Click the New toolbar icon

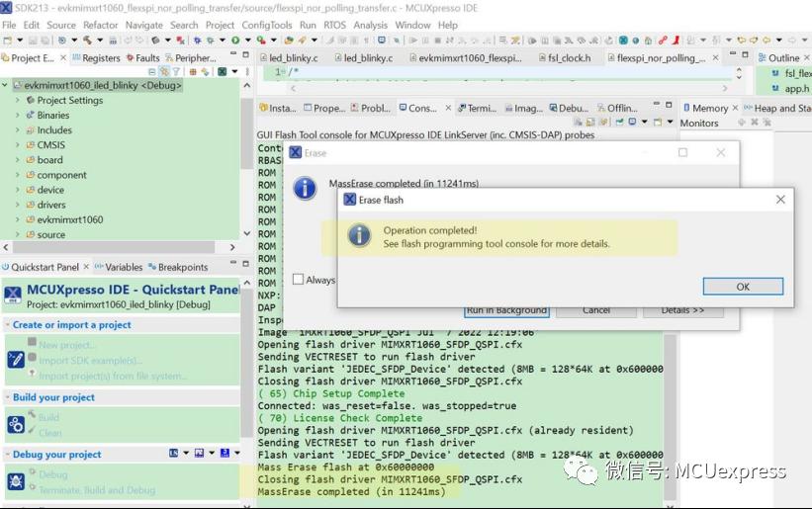[x=7, y=41]
